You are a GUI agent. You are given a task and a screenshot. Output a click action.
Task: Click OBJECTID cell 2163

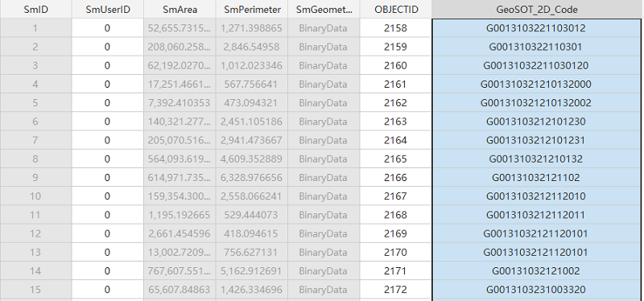[396, 122]
